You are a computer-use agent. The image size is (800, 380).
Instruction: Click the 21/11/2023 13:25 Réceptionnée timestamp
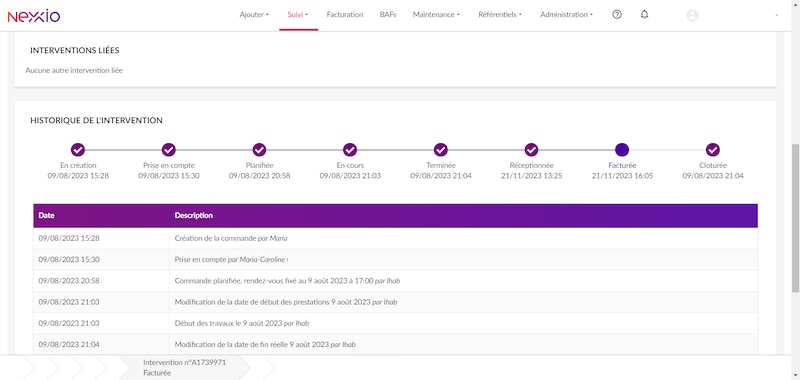click(532, 176)
